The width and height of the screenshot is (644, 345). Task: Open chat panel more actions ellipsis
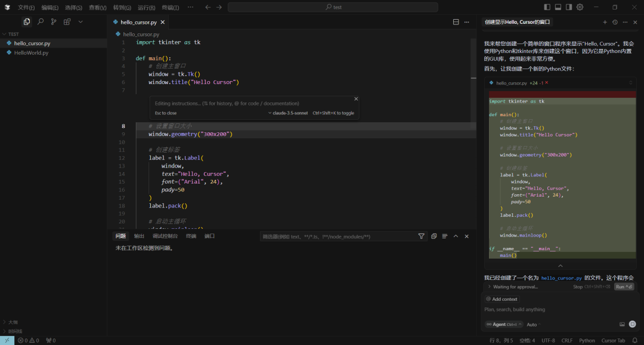[x=625, y=22]
